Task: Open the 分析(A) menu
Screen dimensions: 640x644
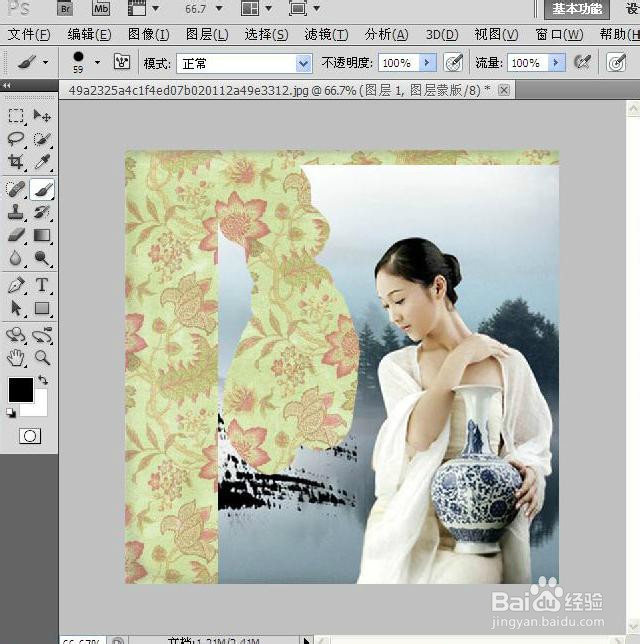Action: tap(387, 34)
